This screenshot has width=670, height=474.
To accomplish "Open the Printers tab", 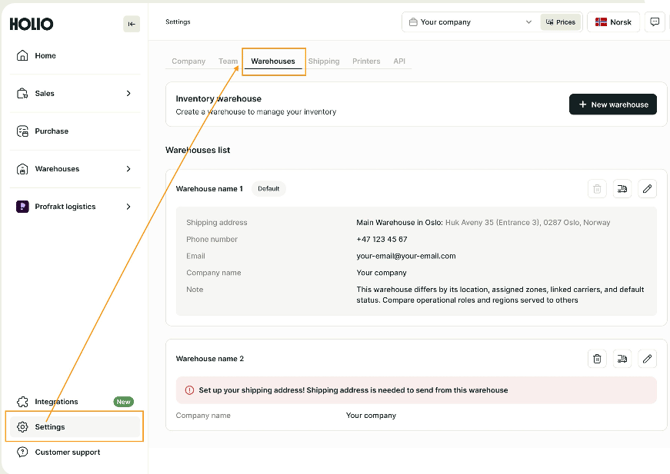I will click(366, 61).
